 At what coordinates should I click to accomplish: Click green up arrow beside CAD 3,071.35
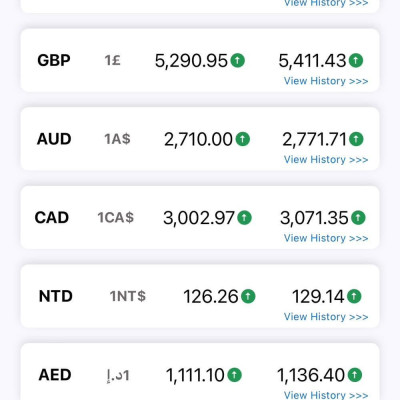358,218
